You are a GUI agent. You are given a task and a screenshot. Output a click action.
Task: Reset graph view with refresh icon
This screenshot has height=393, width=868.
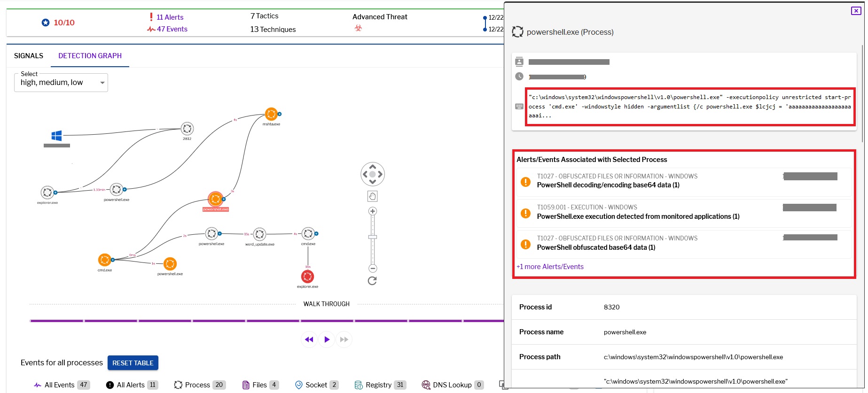[372, 281]
